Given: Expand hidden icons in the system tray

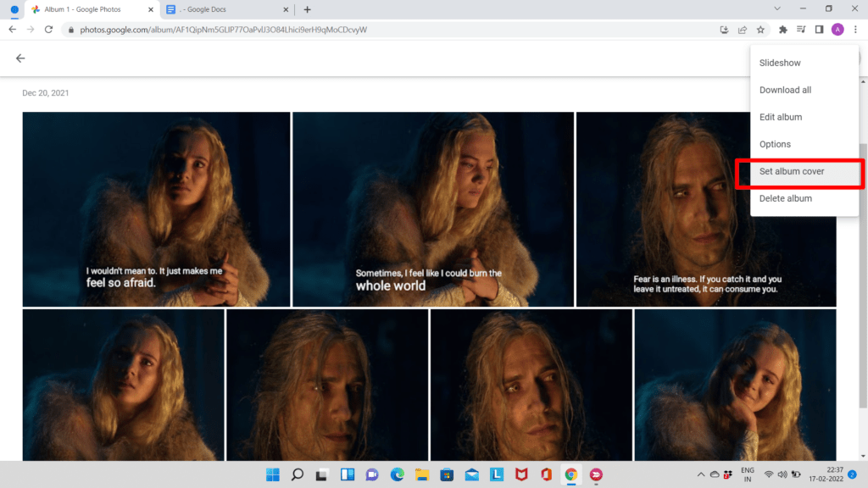Looking at the screenshot, I should pyautogui.click(x=701, y=474).
